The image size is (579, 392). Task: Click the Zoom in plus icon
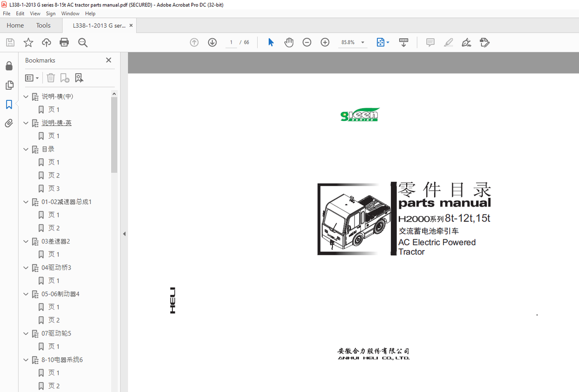pos(325,42)
